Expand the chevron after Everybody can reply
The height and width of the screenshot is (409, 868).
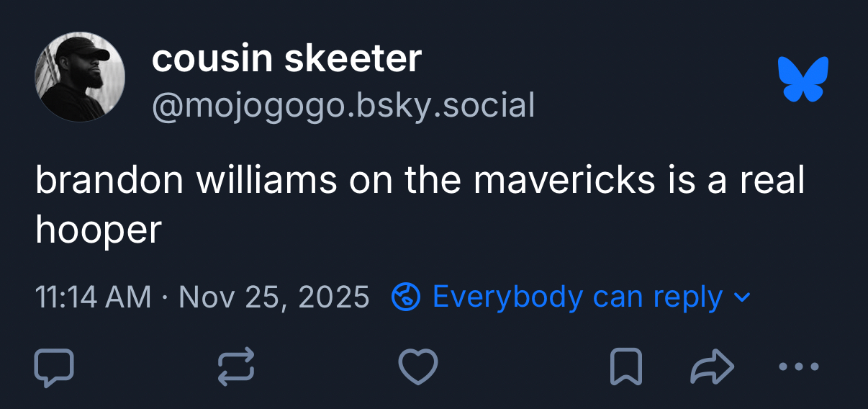pos(743,297)
